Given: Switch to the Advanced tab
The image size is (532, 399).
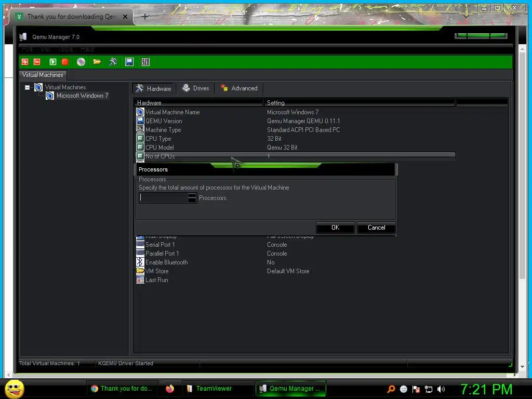Looking at the screenshot, I should tap(239, 88).
